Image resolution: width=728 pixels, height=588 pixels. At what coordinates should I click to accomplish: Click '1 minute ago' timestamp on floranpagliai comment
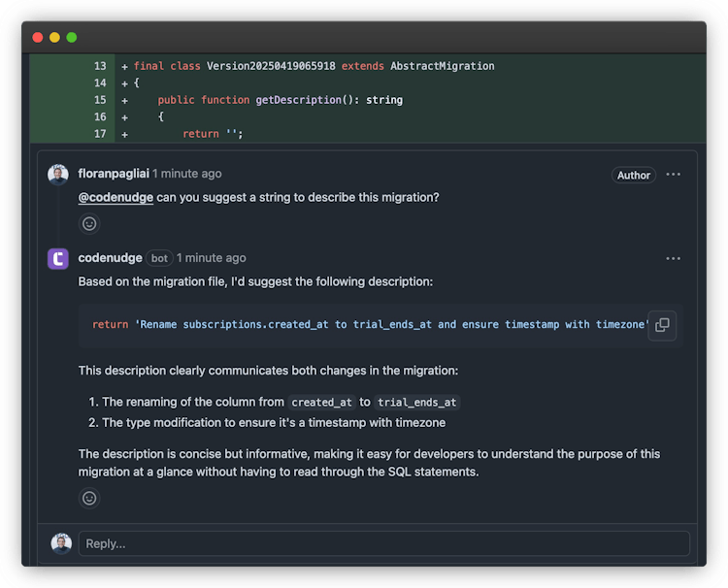point(187,174)
